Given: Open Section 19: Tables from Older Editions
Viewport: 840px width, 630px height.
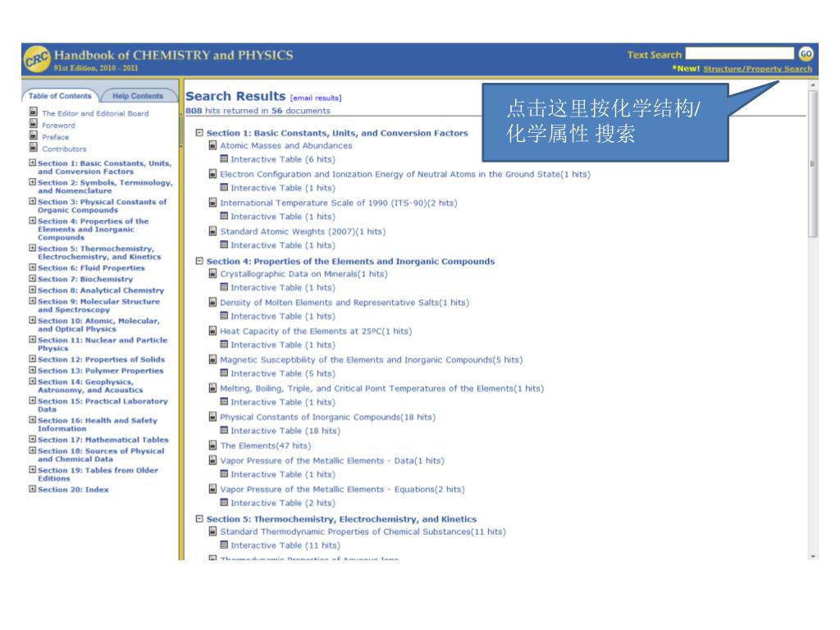Looking at the screenshot, I should click(98, 474).
